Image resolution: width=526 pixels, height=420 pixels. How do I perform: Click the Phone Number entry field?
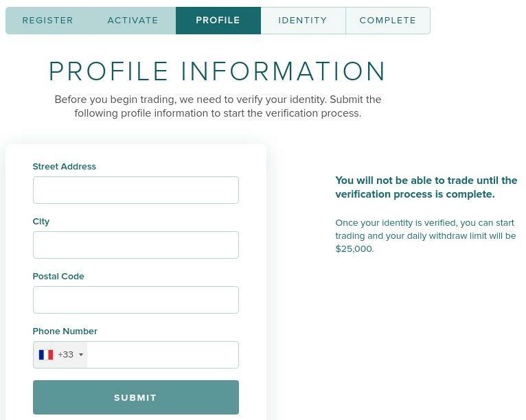point(162,355)
